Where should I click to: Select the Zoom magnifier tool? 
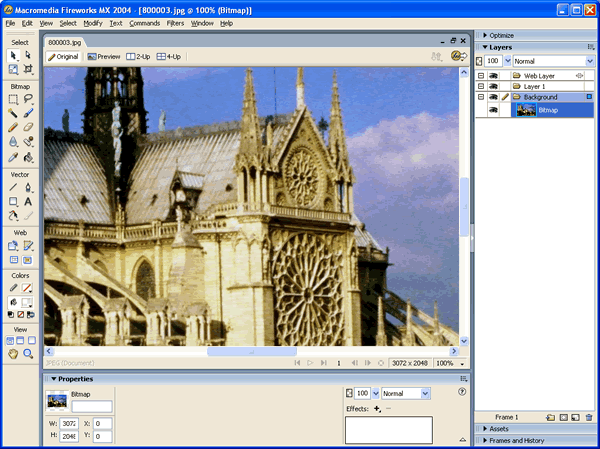tap(29, 354)
